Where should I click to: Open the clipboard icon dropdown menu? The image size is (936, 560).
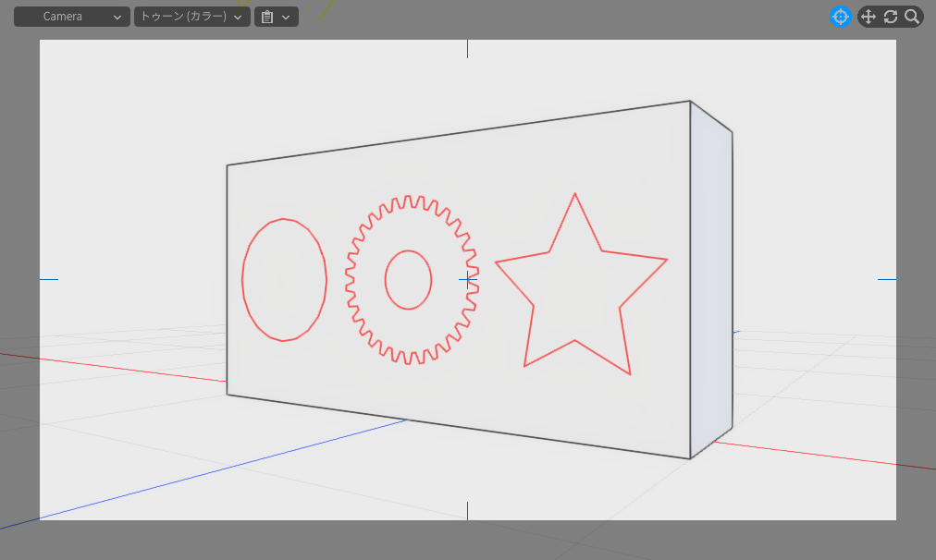click(x=276, y=17)
